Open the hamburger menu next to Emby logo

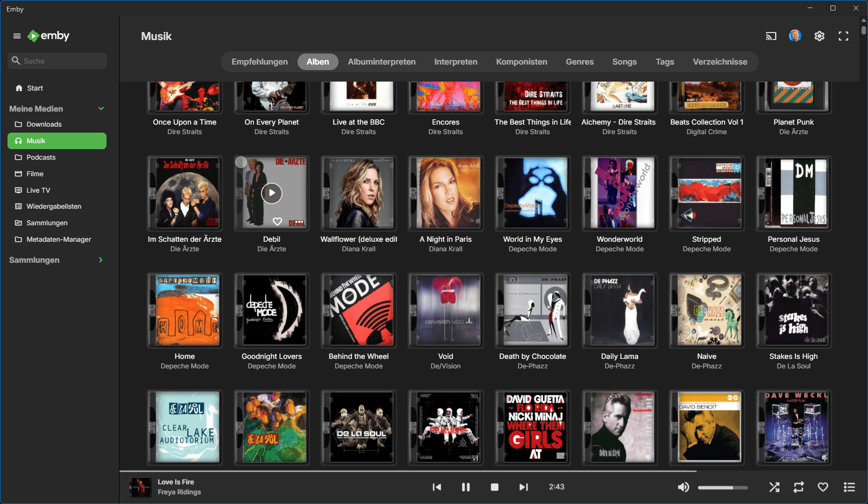pos(17,36)
